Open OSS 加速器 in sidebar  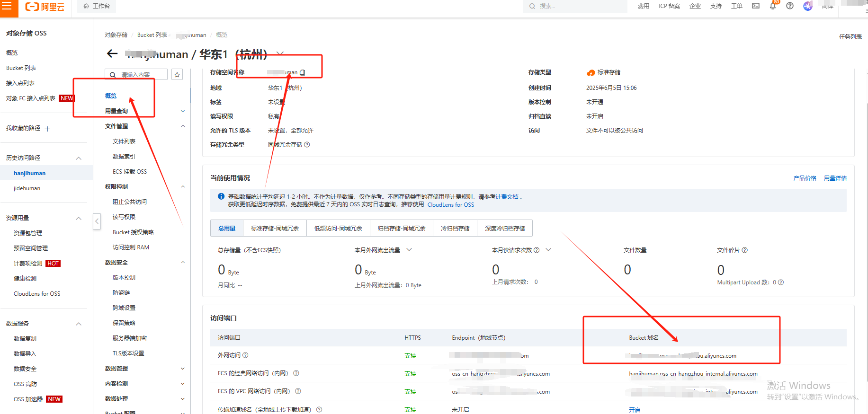[28, 399]
